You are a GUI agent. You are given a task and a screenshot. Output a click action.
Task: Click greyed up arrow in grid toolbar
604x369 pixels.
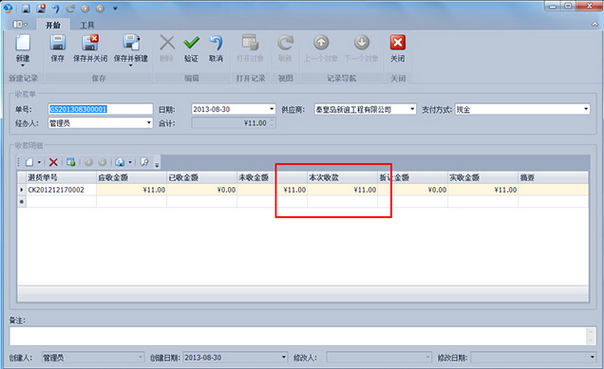point(89,162)
